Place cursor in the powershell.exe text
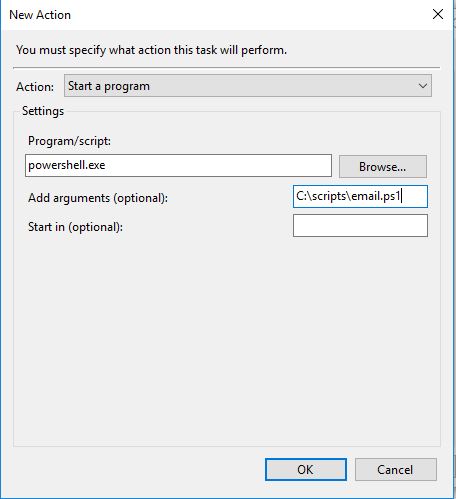Image resolution: width=456 pixels, height=499 pixels. pos(67,165)
